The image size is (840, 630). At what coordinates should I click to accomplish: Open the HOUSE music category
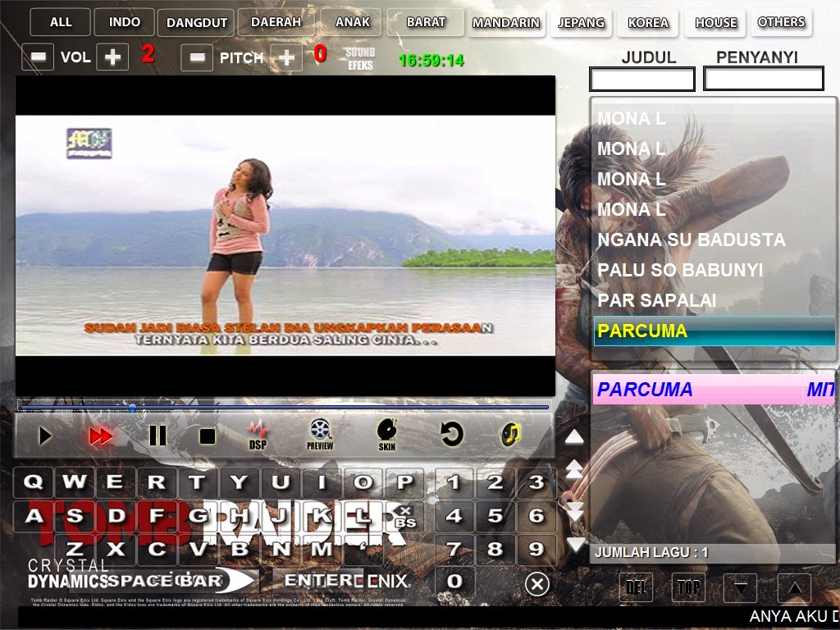[x=715, y=22]
